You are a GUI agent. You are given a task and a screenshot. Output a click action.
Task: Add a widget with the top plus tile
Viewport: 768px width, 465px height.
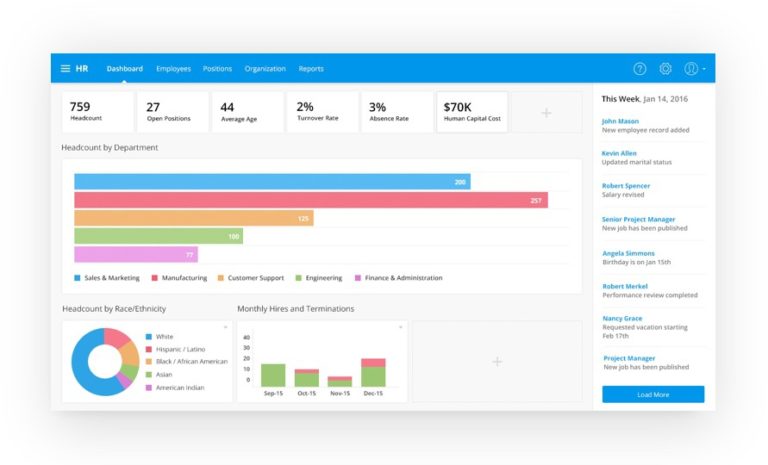pyautogui.click(x=546, y=113)
